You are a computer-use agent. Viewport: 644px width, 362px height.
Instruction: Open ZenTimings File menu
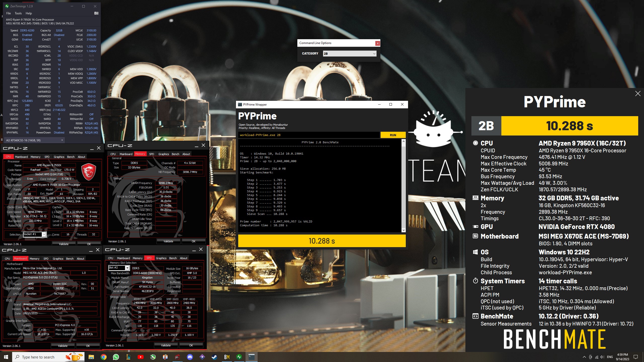coord(9,13)
